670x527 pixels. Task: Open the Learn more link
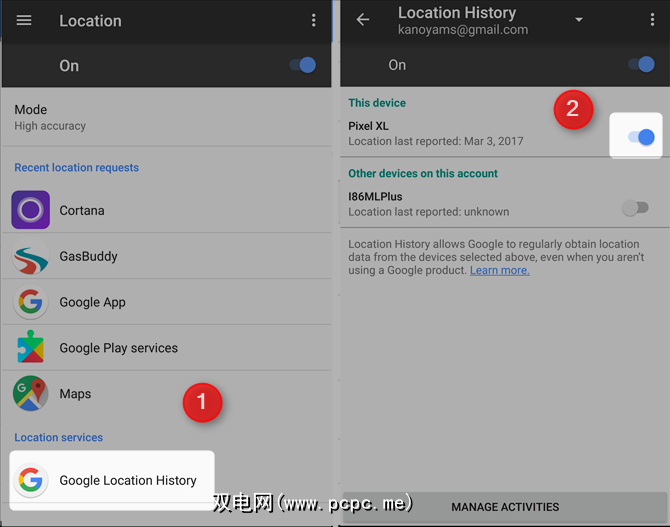point(500,270)
